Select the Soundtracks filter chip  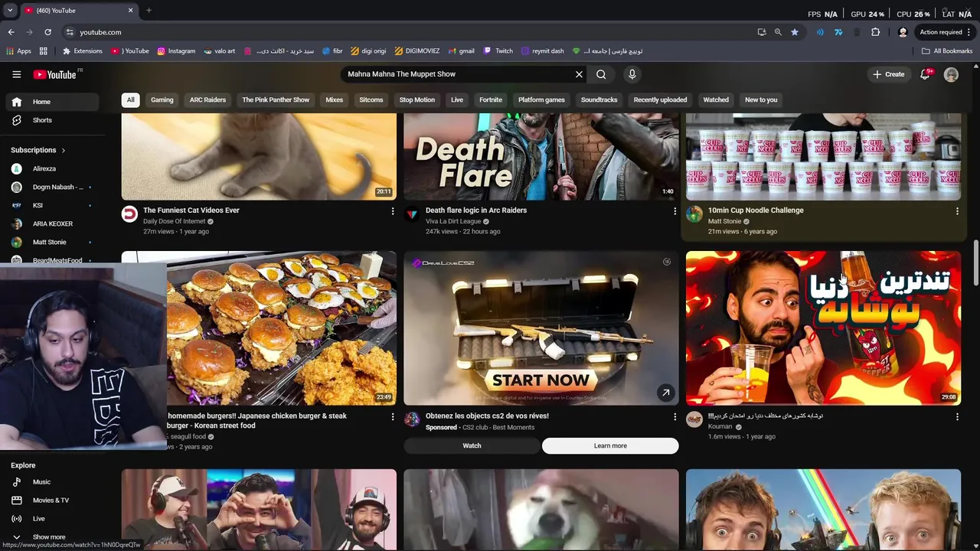point(599,99)
